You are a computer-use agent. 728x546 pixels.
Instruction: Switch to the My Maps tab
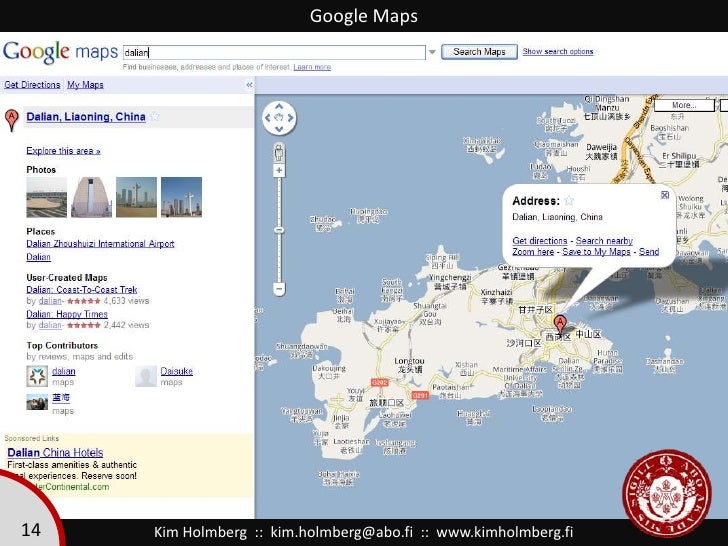click(x=86, y=85)
